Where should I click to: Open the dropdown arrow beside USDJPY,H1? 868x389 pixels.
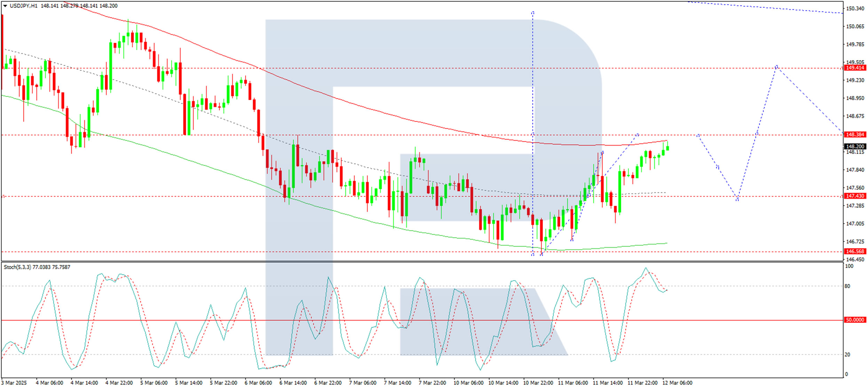(x=5, y=6)
